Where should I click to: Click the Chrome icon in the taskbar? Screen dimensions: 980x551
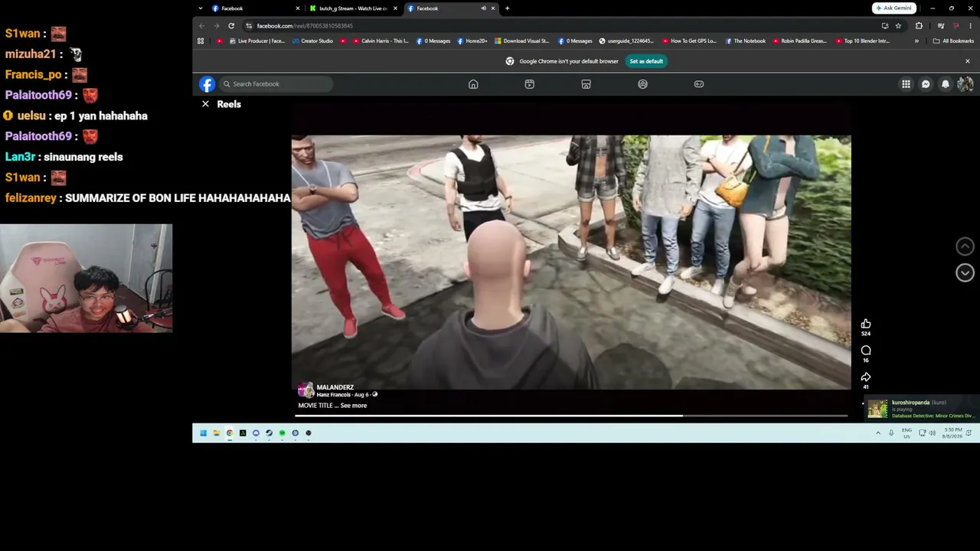229,433
